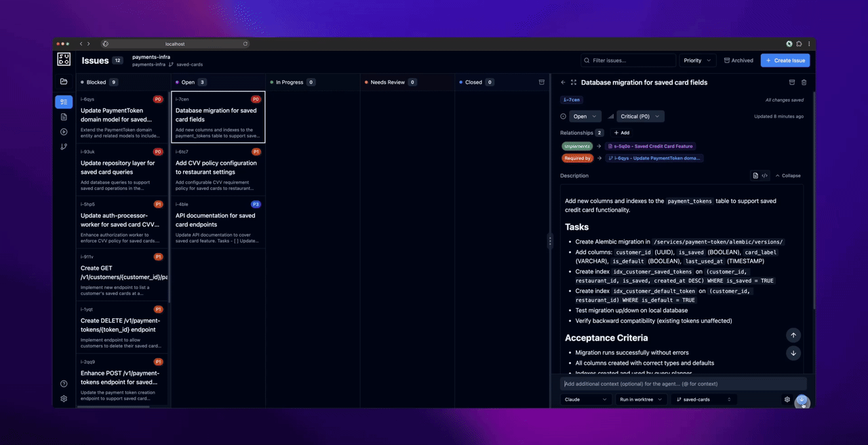Switch description to rendered document view
This screenshot has height=445, width=868.
click(x=755, y=176)
